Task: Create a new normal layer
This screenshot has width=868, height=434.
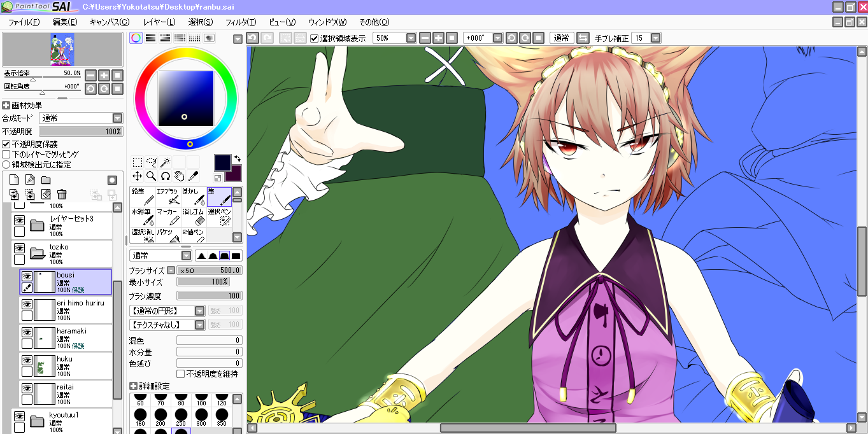Action: (x=14, y=180)
